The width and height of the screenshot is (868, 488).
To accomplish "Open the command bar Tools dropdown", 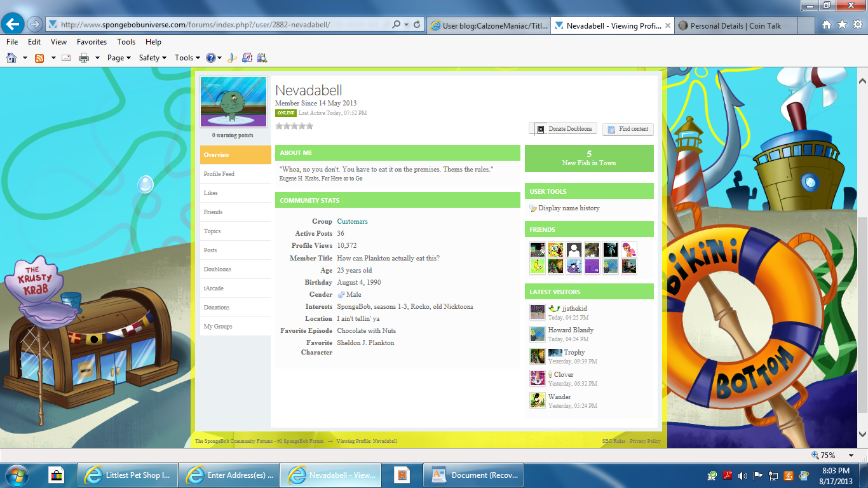I will point(187,58).
